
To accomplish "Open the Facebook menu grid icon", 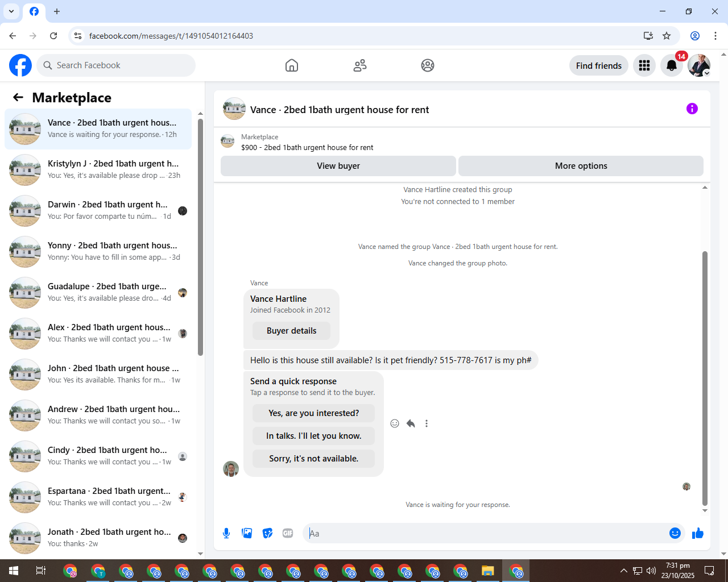I will coord(644,65).
